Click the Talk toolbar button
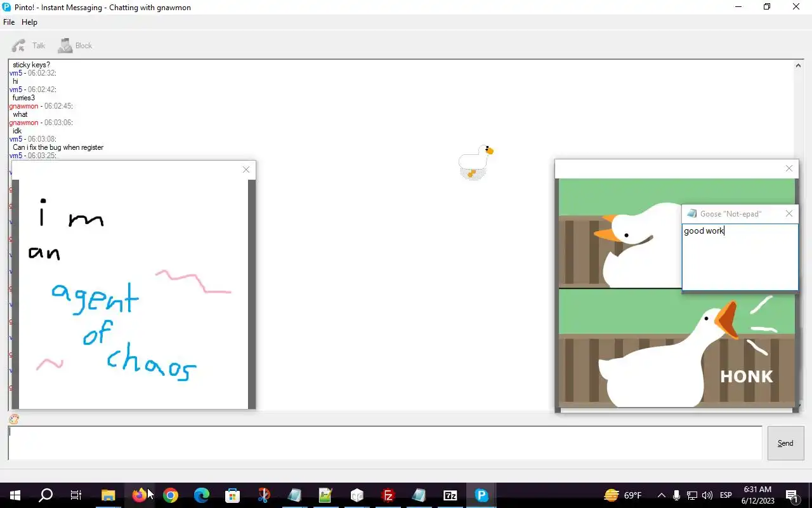The height and width of the screenshot is (508, 812). (x=29, y=46)
